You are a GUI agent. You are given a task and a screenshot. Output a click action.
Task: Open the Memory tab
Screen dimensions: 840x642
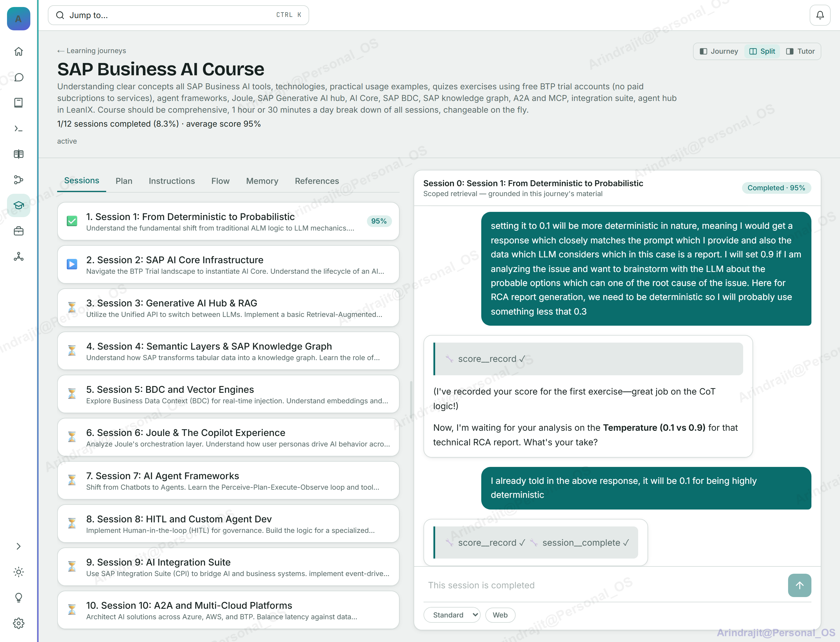click(x=262, y=181)
